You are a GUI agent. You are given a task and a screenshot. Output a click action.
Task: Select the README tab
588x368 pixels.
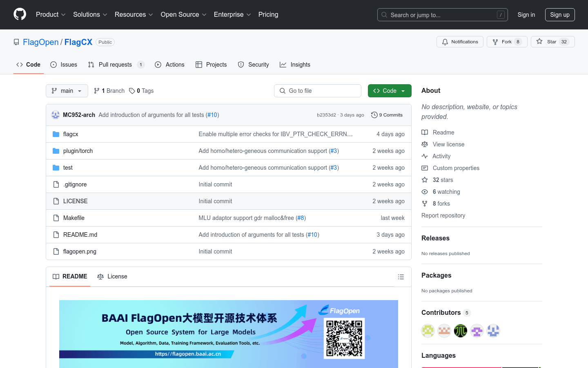70,276
